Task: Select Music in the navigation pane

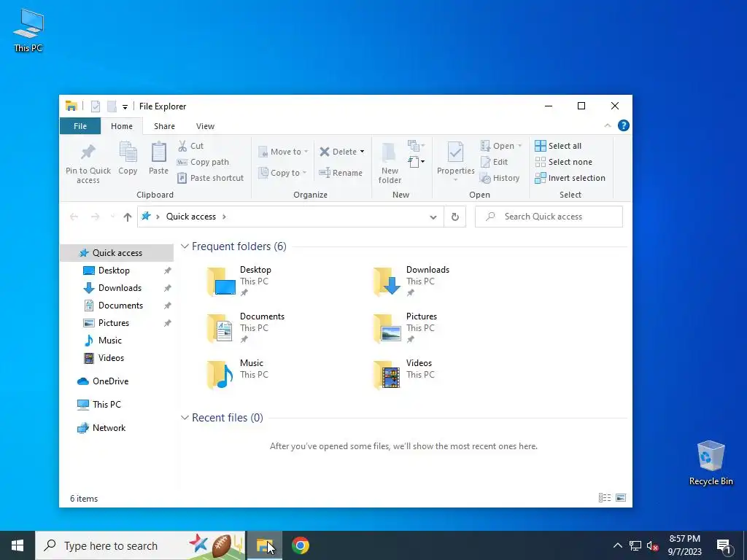Action: tap(109, 341)
